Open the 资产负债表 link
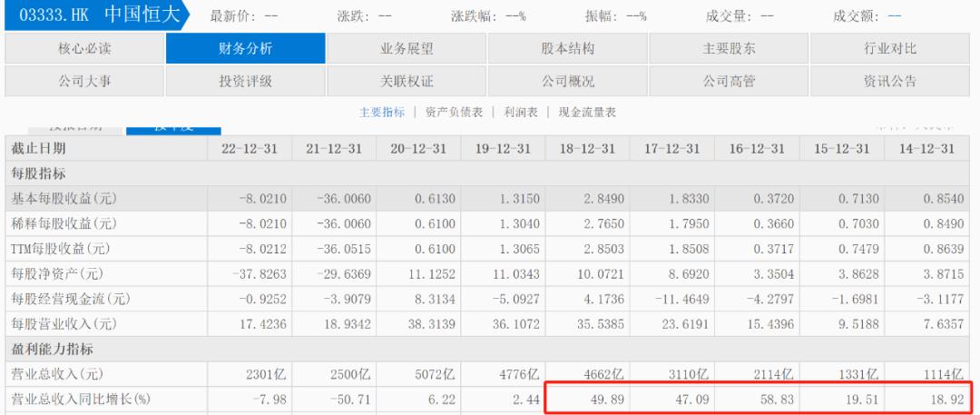Screen dimensions: 980x415 454,113
